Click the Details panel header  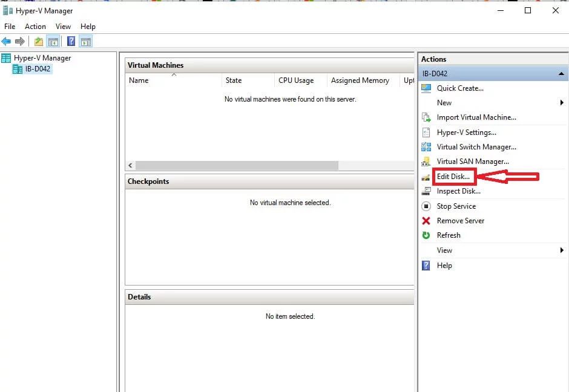(x=269, y=297)
